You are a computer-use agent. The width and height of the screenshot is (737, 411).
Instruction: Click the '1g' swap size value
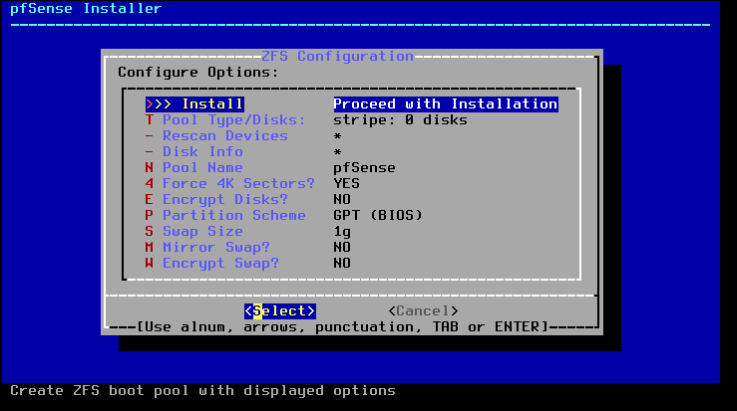[x=343, y=232]
